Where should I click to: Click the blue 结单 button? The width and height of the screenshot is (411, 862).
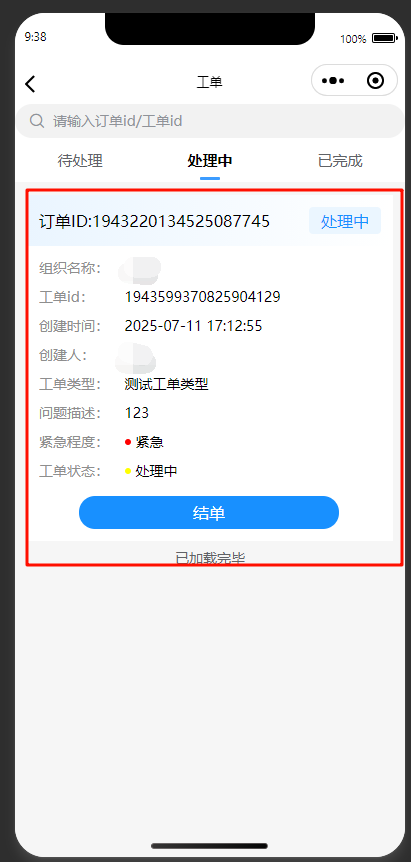(x=209, y=512)
